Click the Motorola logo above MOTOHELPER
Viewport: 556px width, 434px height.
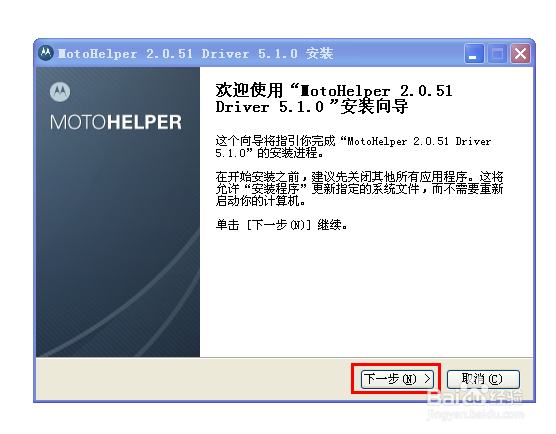tap(60, 92)
